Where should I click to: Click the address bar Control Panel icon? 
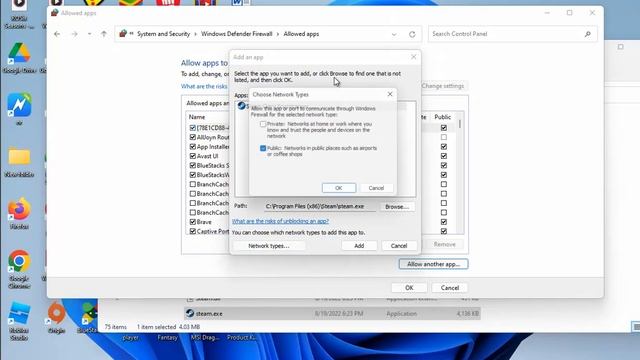click(123, 34)
